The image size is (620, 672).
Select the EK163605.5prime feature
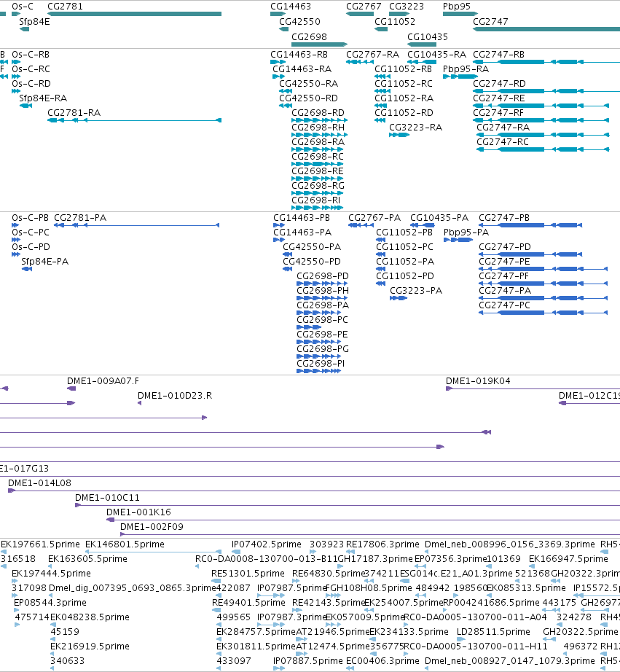(x=50, y=566)
